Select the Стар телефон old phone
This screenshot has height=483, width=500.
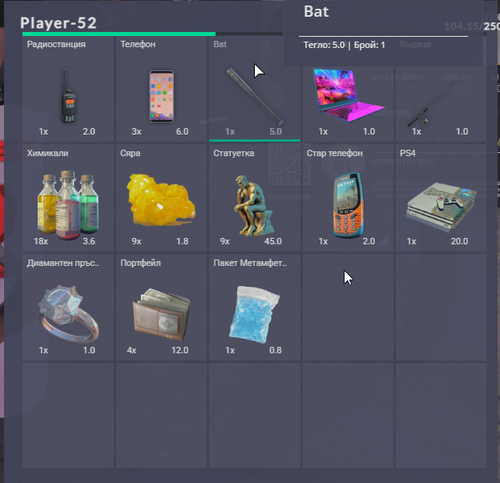click(x=348, y=198)
